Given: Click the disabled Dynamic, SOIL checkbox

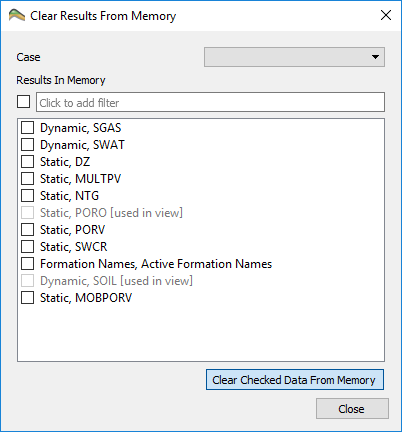Looking at the screenshot, I should [x=27, y=281].
